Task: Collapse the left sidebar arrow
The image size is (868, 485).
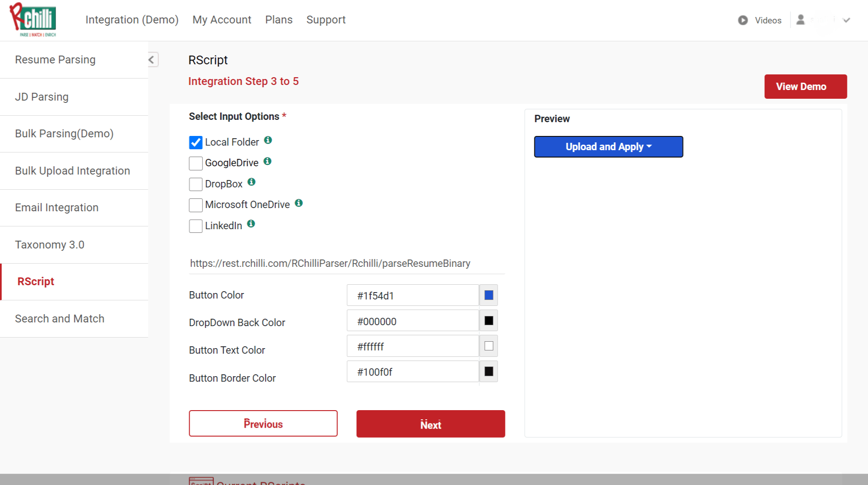Action: (152, 60)
